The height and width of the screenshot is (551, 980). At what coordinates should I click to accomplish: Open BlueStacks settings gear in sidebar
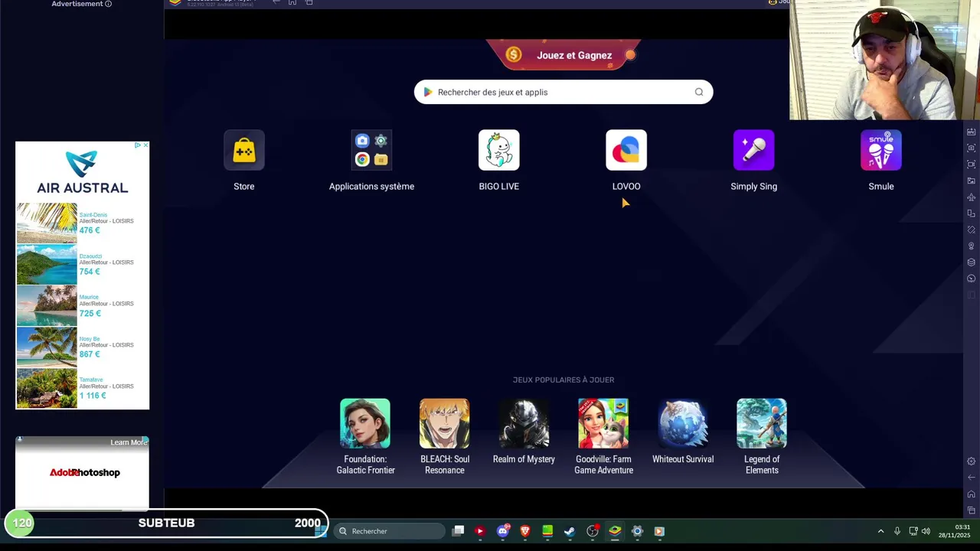point(972,461)
